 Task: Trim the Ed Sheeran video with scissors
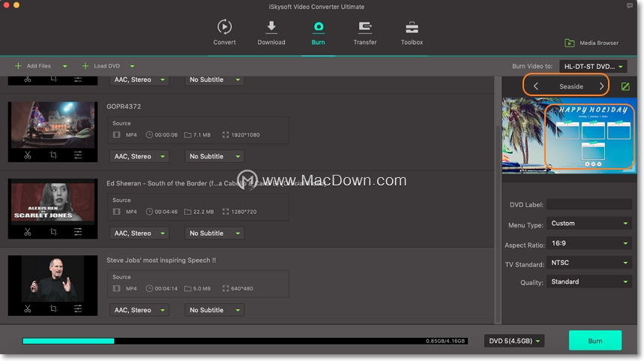pyautogui.click(x=28, y=232)
